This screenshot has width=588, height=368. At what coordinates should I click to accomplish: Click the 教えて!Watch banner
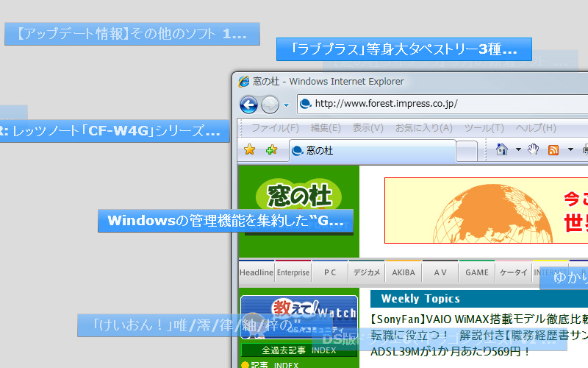pyautogui.click(x=299, y=317)
